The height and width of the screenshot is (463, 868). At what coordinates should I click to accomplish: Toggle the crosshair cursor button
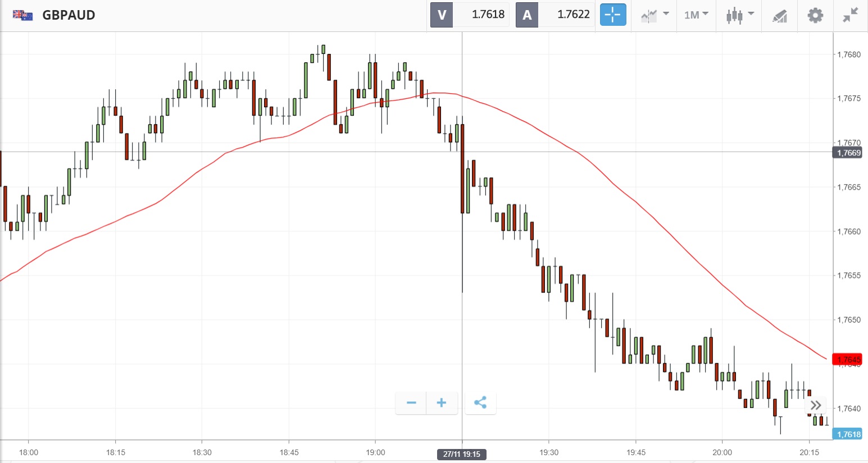point(612,15)
